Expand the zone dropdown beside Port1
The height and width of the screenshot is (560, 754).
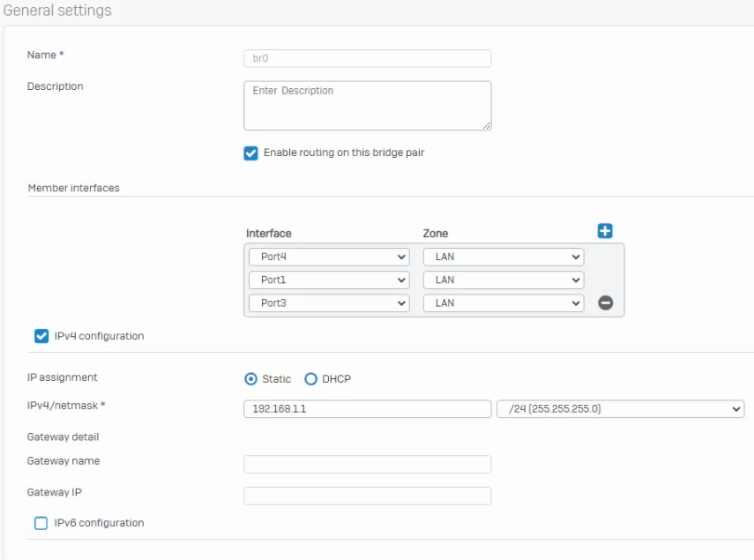click(504, 280)
